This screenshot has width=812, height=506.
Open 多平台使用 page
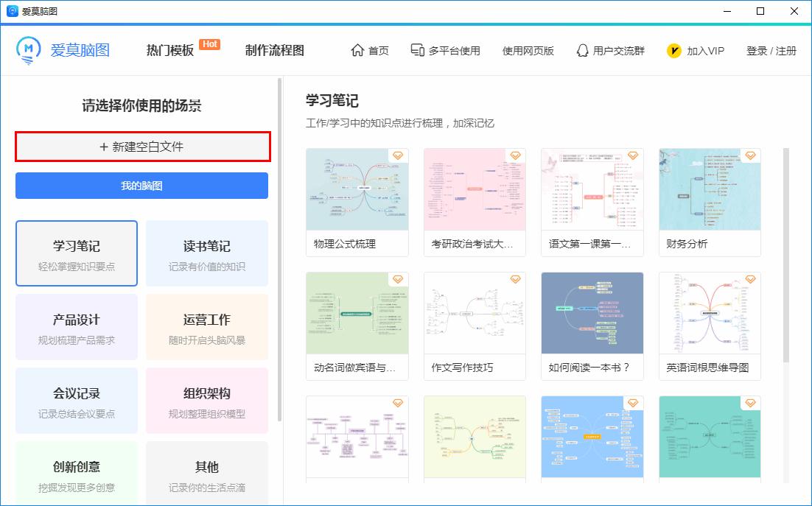point(445,51)
